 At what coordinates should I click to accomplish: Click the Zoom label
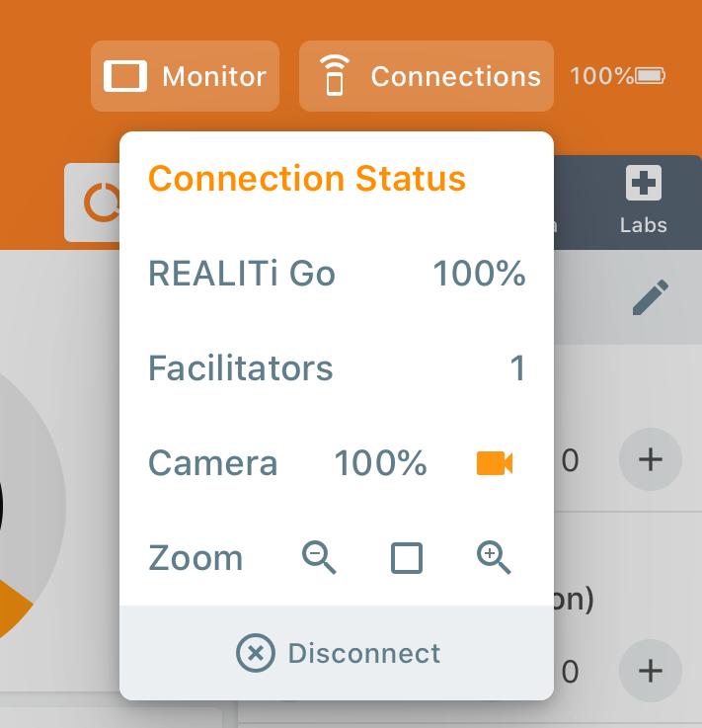[195, 559]
